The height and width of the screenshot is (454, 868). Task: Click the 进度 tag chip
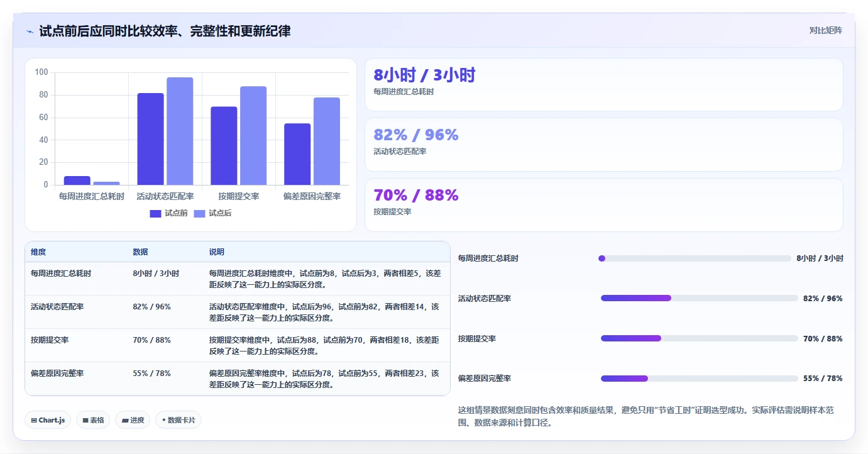point(133,420)
